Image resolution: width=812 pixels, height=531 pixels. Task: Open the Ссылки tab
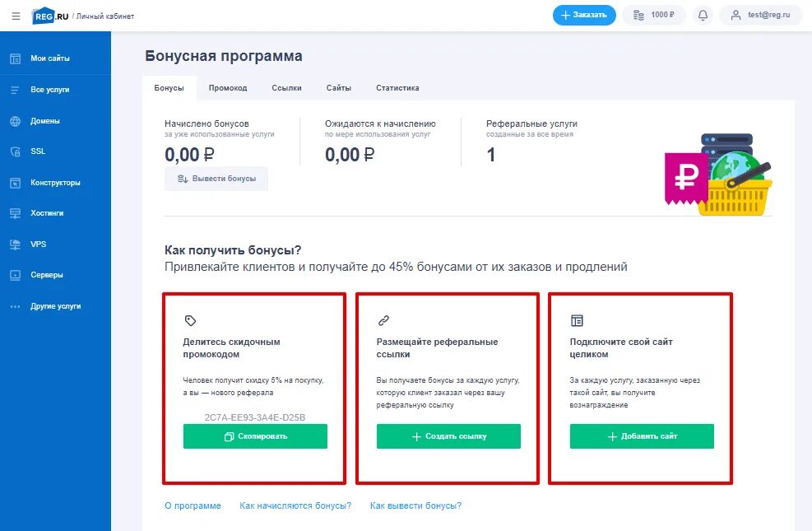pyautogui.click(x=286, y=88)
